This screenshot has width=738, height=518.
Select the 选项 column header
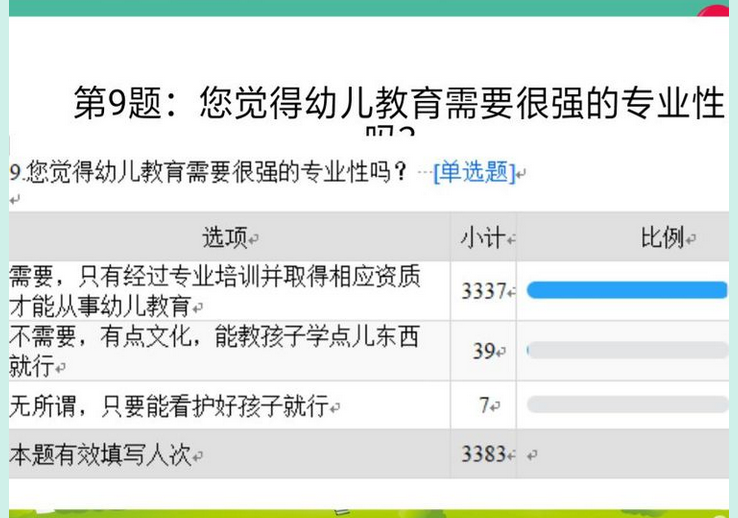(225, 237)
